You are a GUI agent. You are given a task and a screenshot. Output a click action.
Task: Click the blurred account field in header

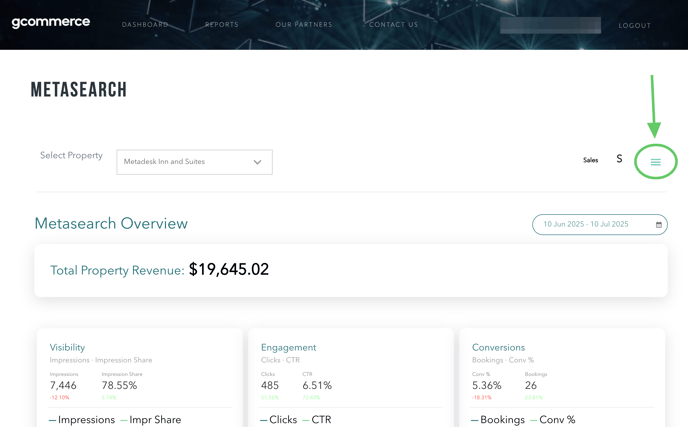[550, 25]
